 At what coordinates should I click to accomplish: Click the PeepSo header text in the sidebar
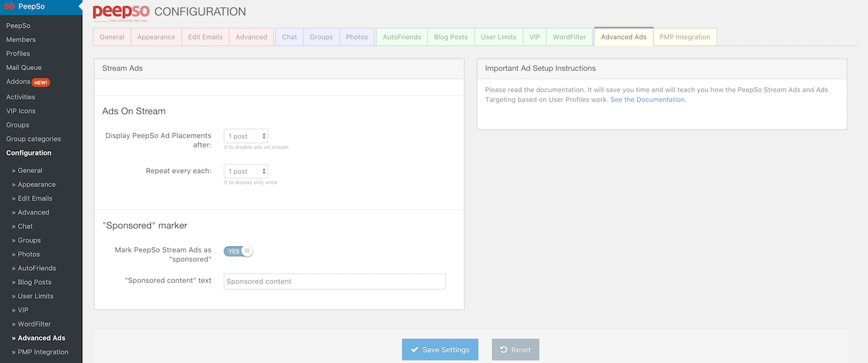[31, 6]
